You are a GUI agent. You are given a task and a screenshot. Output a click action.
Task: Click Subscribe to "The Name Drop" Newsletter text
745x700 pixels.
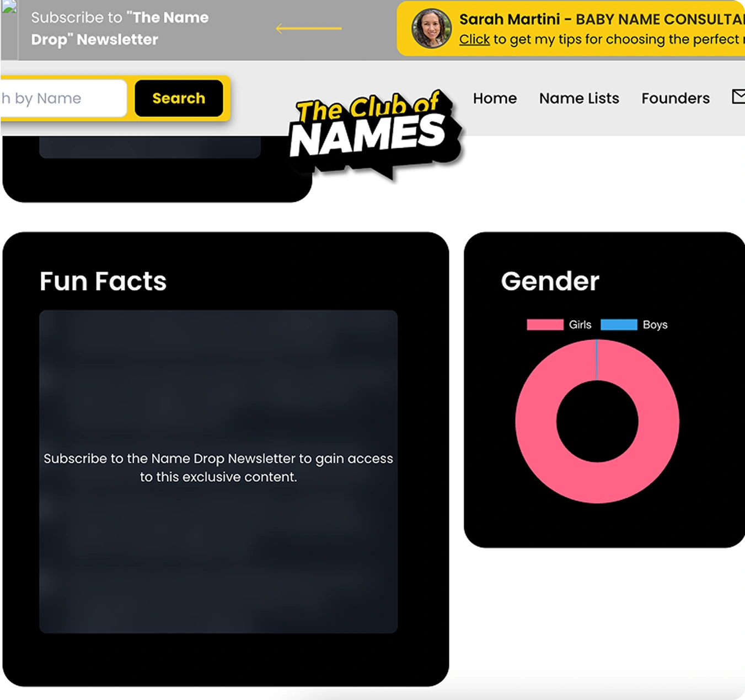pyautogui.click(x=120, y=29)
